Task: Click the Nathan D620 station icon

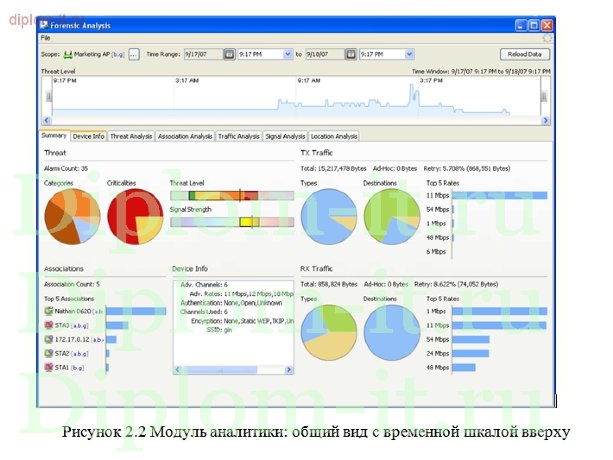Action: tap(48, 311)
